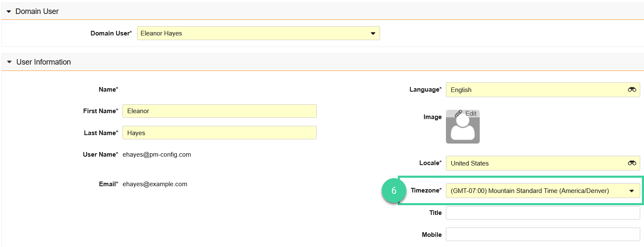Click inside the Mobile input field
This screenshot has width=644, height=247.
543,234
